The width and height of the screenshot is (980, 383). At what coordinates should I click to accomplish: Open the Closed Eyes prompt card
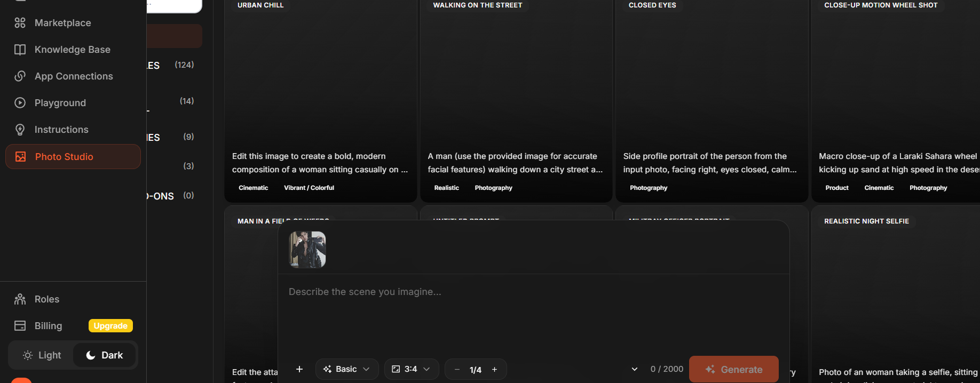712,100
